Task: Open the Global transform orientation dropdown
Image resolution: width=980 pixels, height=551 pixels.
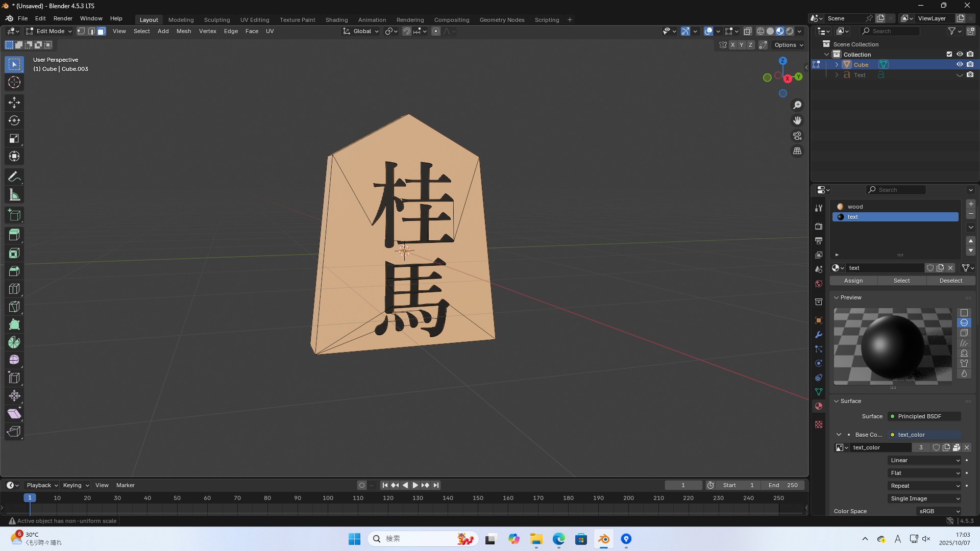Action: coord(360,31)
